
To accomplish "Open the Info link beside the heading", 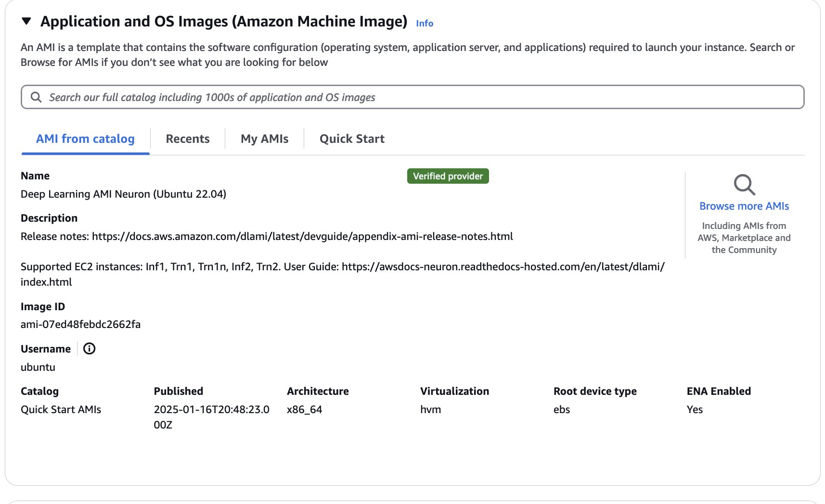I will 425,23.
